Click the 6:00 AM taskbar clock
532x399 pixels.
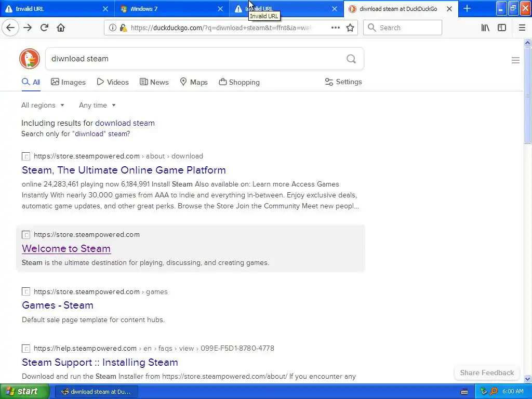(513, 392)
